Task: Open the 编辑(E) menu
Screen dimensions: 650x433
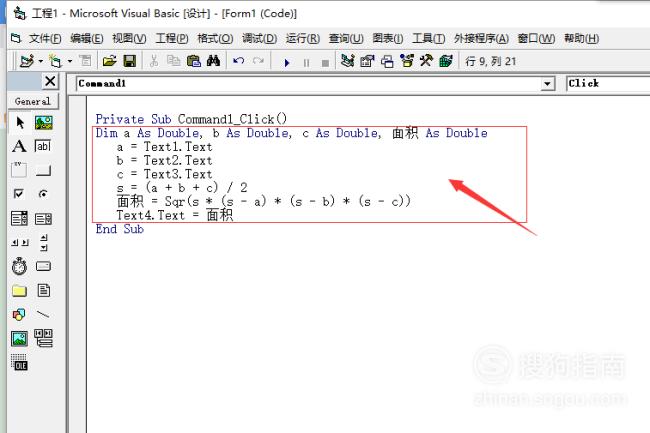Action: click(x=87, y=39)
